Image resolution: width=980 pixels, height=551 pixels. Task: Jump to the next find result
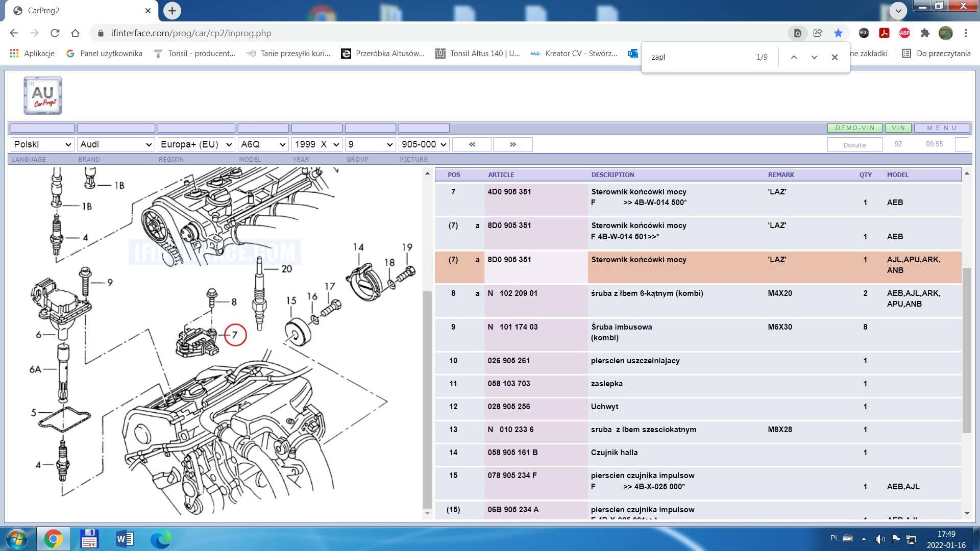814,57
